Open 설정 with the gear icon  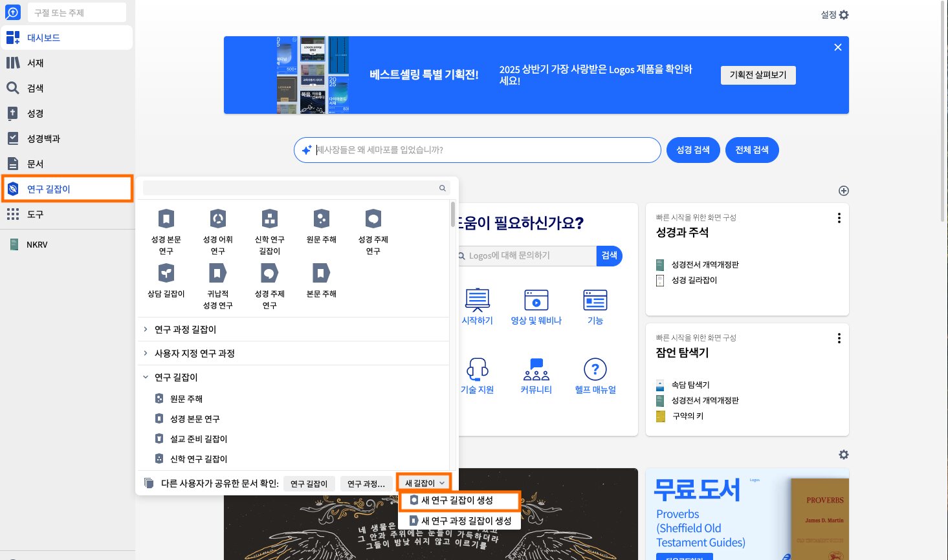pos(835,14)
